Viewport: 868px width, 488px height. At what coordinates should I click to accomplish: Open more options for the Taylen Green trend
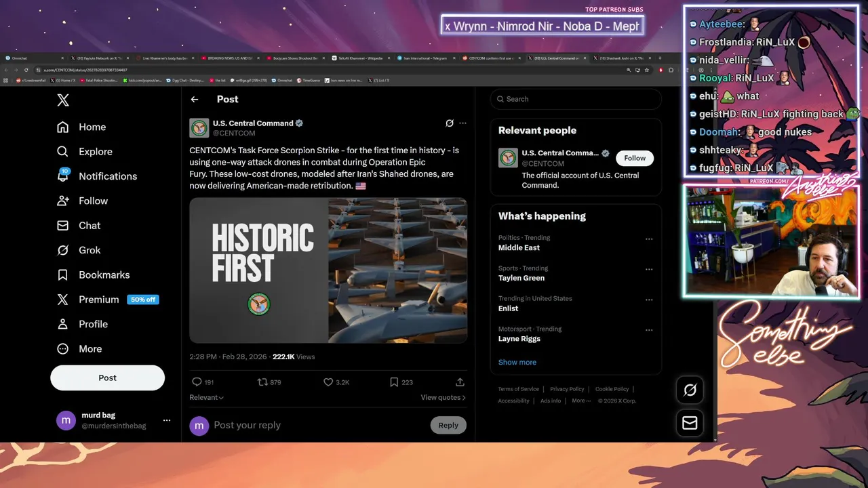pos(649,269)
